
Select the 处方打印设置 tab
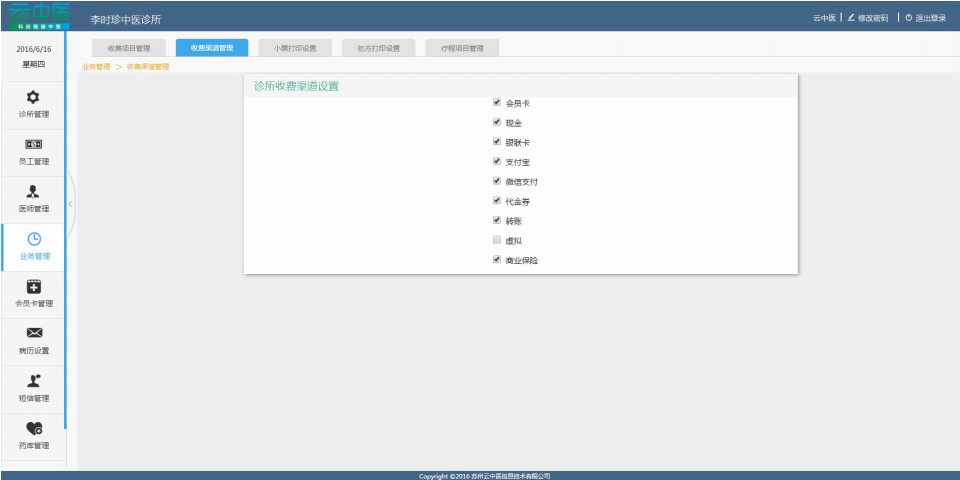click(378, 48)
